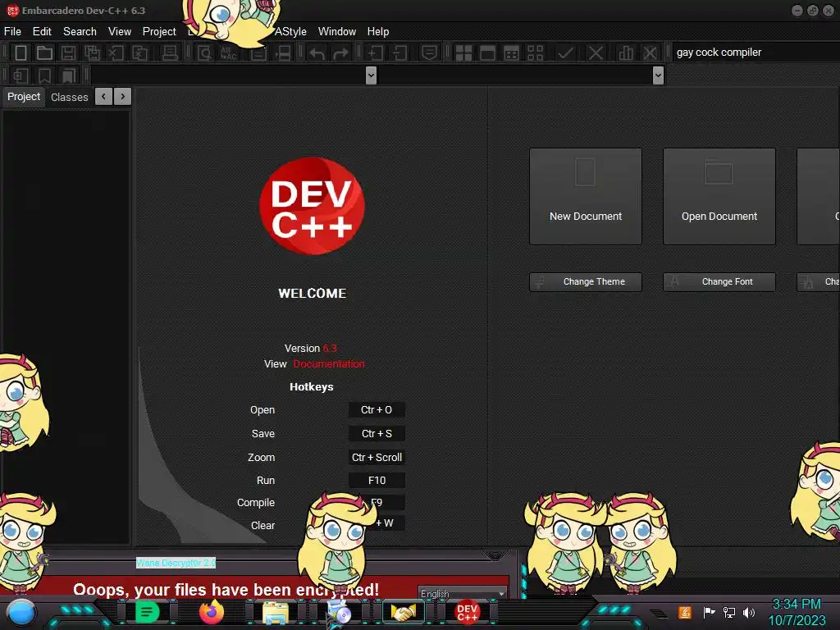Click the Unindent toolbar icon
The height and width of the screenshot is (630, 840).
(399, 52)
